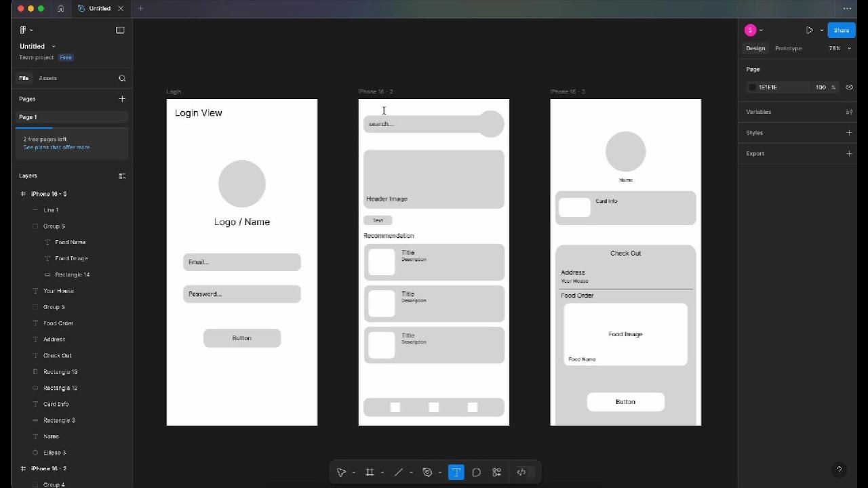Select the Comment tool
The image size is (868, 488).
click(476, 472)
